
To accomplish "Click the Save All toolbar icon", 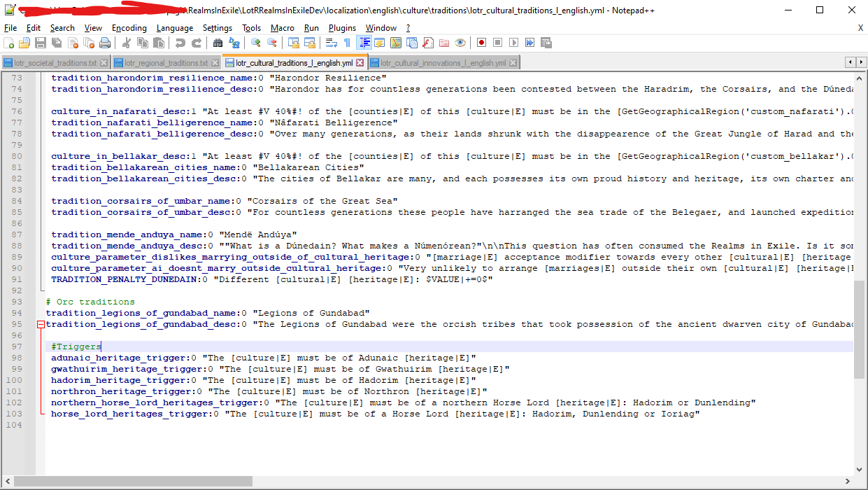I will (57, 43).
